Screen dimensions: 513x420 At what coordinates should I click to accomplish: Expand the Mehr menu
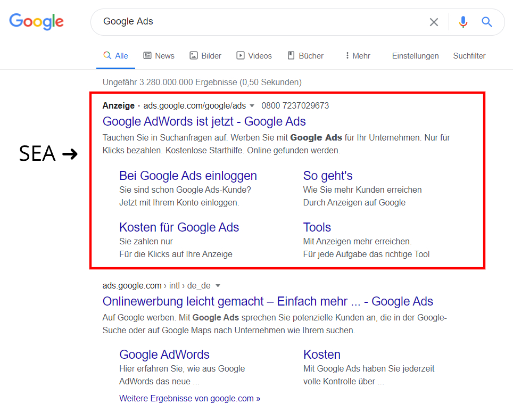click(x=358, y=56)
